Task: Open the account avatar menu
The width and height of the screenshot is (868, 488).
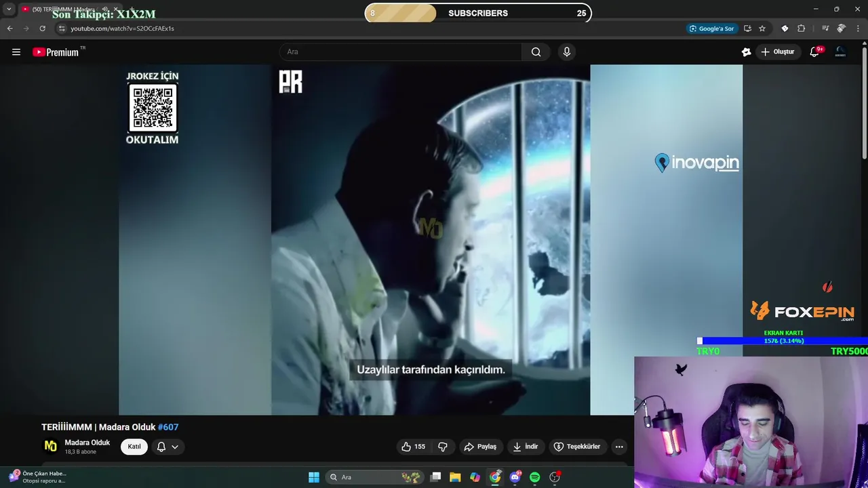Action: [840, 52]
